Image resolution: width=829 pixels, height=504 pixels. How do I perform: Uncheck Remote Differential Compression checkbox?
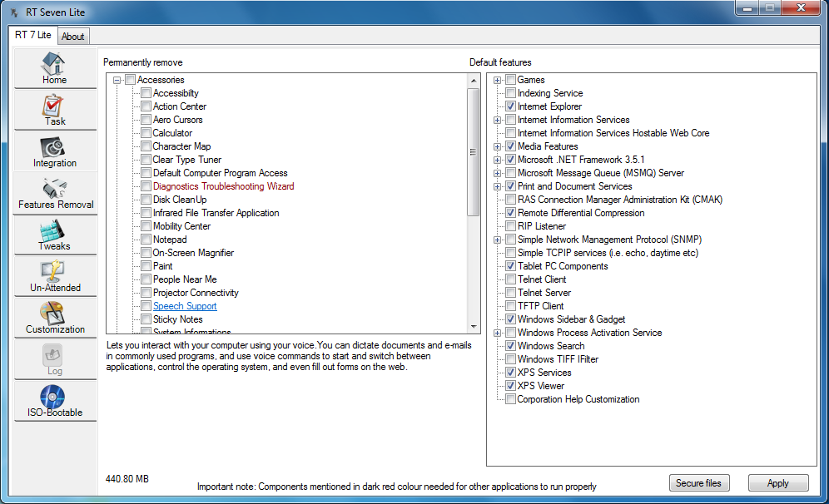coord(511,213)
